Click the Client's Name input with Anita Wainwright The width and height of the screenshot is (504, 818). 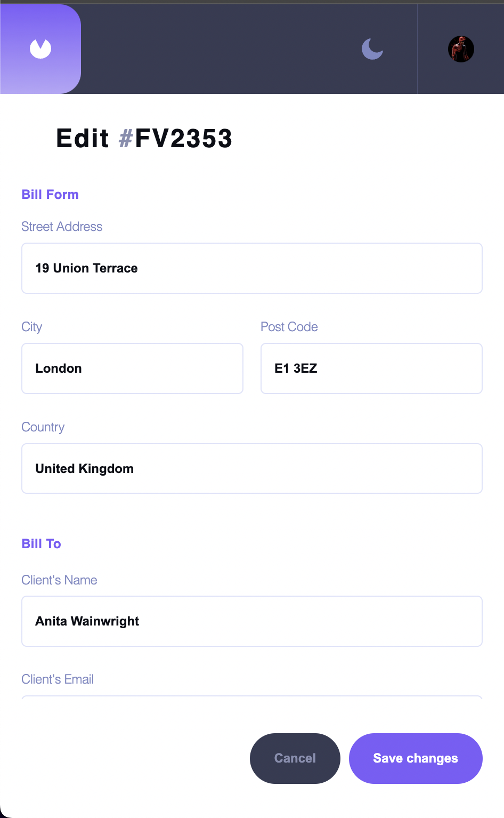click(251, 621)
